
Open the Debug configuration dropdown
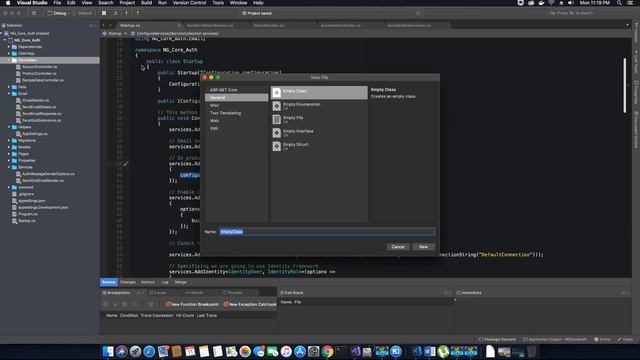[57, 13]
